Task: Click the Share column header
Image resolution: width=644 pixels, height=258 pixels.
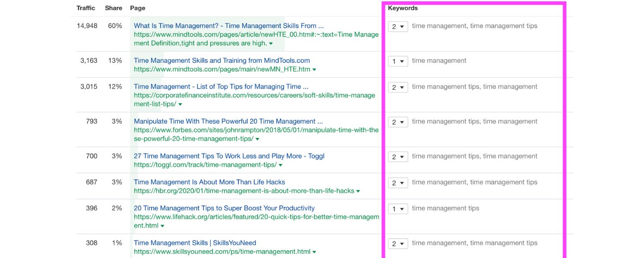Action: pos(113,8)
